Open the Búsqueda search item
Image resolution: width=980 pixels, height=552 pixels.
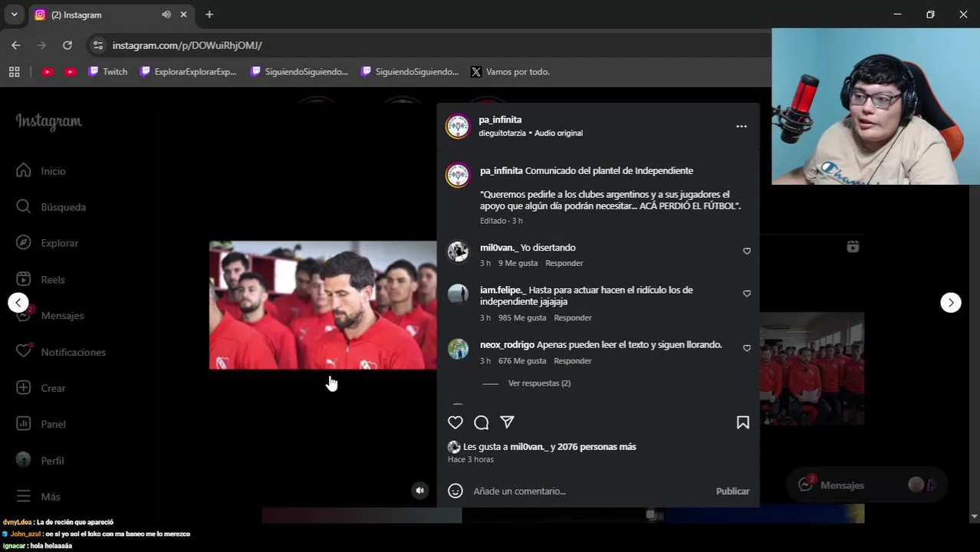51,207
